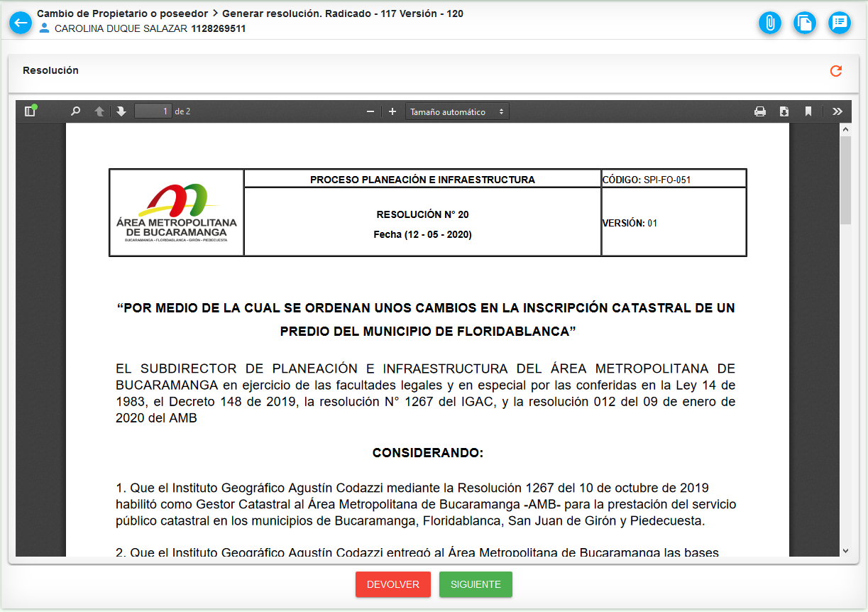Click PROCESO PLANEACIÓN E INFRAESTRUCTURA header
Screen dimensions: 868x612
click(422, 180)
